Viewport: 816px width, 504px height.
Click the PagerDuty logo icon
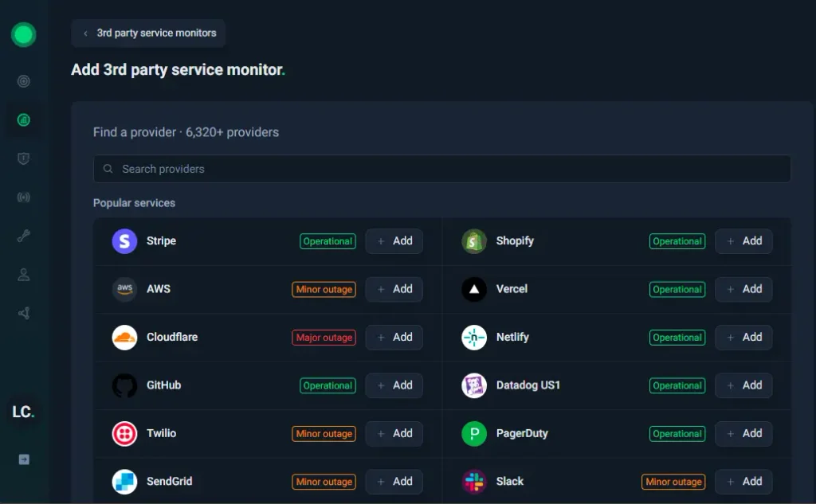click(474, 434)
